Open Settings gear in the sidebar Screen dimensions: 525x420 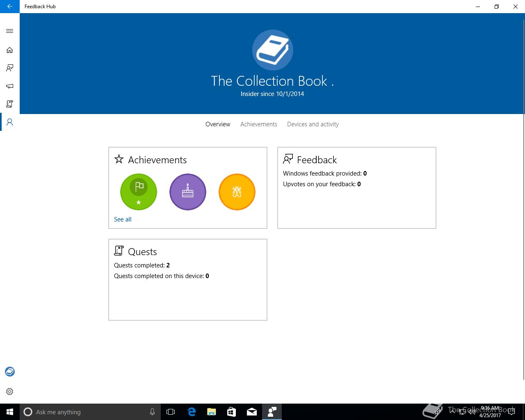point(10,392)
